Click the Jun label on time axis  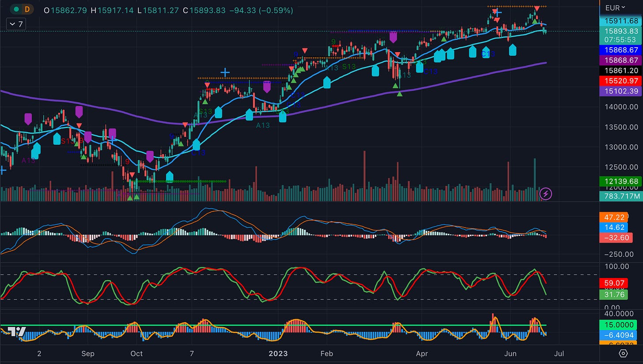click(x=511, y=353)
